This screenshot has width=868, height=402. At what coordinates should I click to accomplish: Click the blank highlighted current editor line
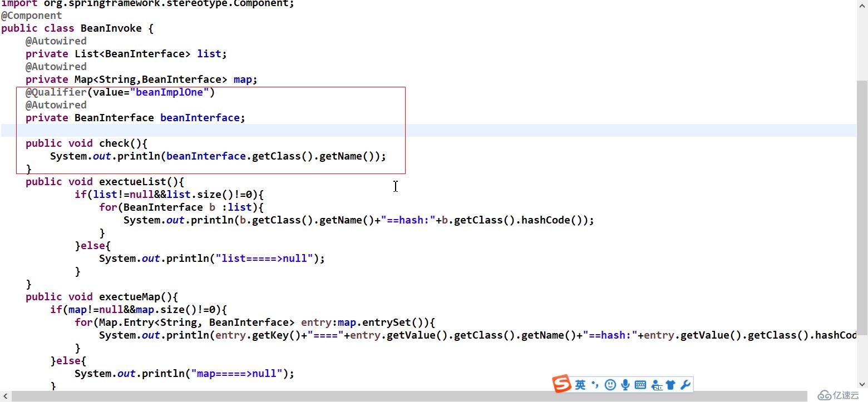(428, 131)
